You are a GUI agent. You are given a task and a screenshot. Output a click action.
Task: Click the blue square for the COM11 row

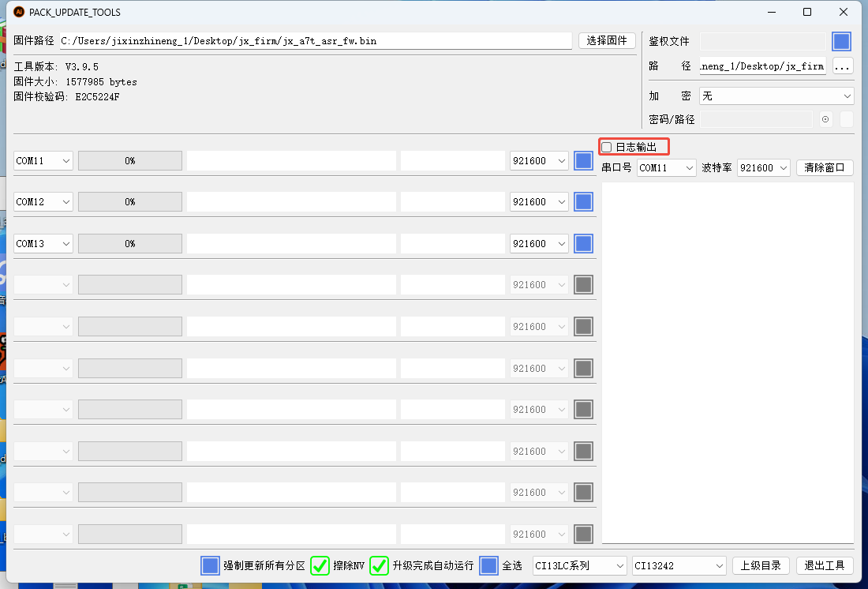click(583, 160)
